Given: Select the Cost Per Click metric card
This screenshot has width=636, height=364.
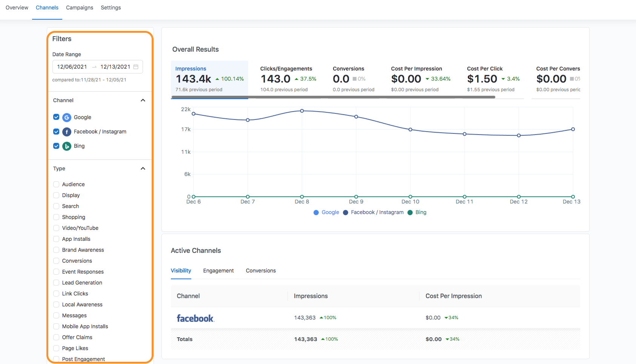Looking at the screenshot, I should 493,80.
